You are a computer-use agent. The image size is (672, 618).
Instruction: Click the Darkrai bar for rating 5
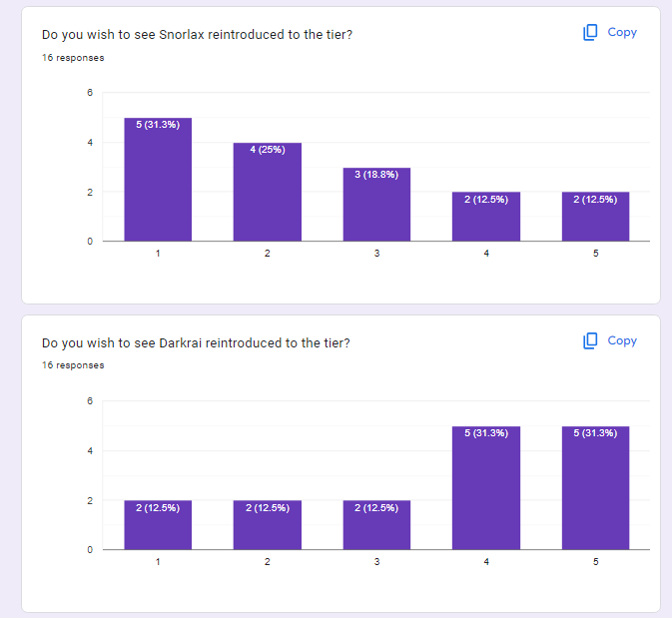point(595,488)
